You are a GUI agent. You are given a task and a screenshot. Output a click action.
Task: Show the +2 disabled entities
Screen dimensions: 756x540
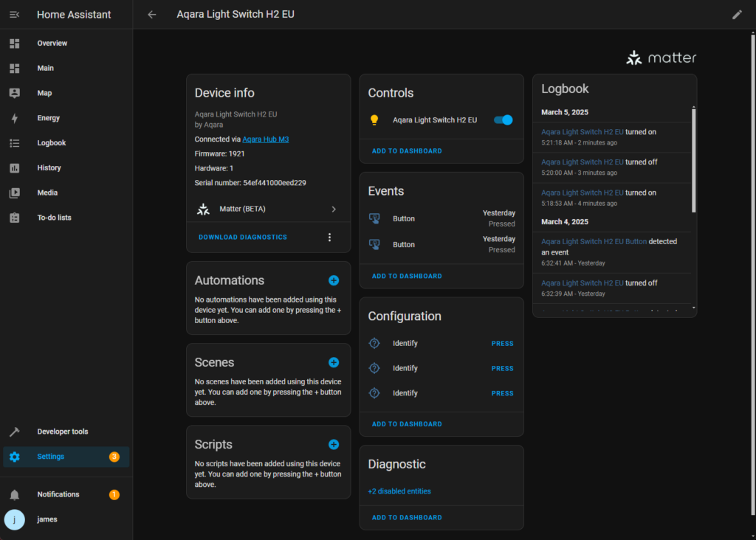click(x=399, y=491)
